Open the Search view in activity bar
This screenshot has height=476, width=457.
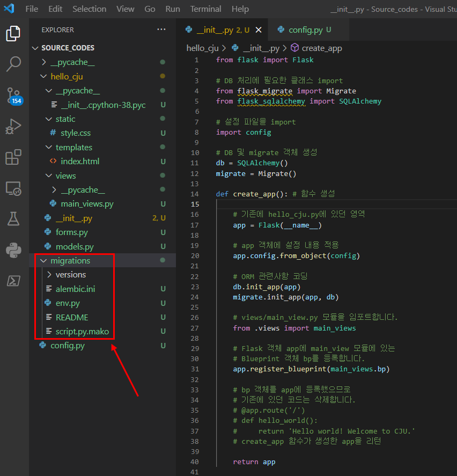click(x=13, y=64)
